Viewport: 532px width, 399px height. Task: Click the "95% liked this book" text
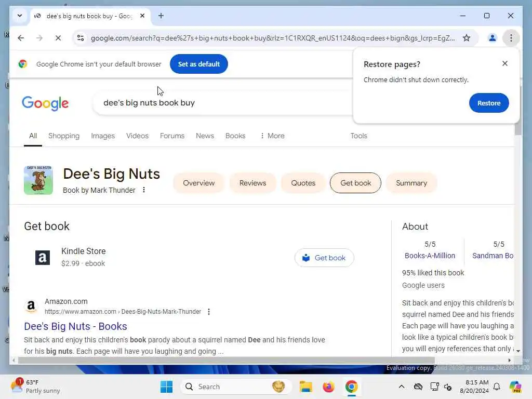[433, 273]
